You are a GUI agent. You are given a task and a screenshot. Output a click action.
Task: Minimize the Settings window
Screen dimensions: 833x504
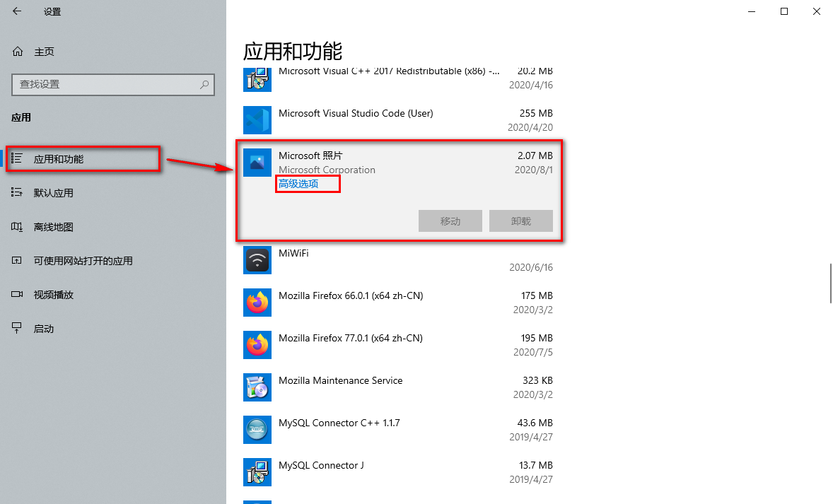[752, 12]
